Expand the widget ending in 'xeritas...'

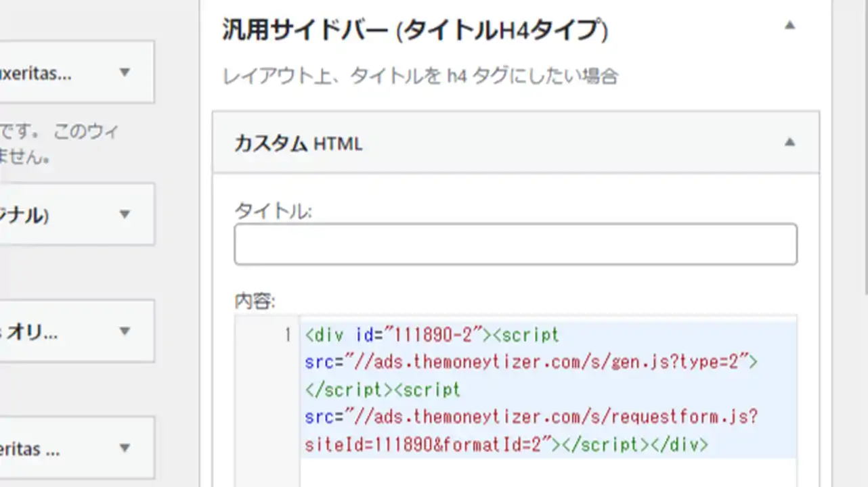click(124, 73)
